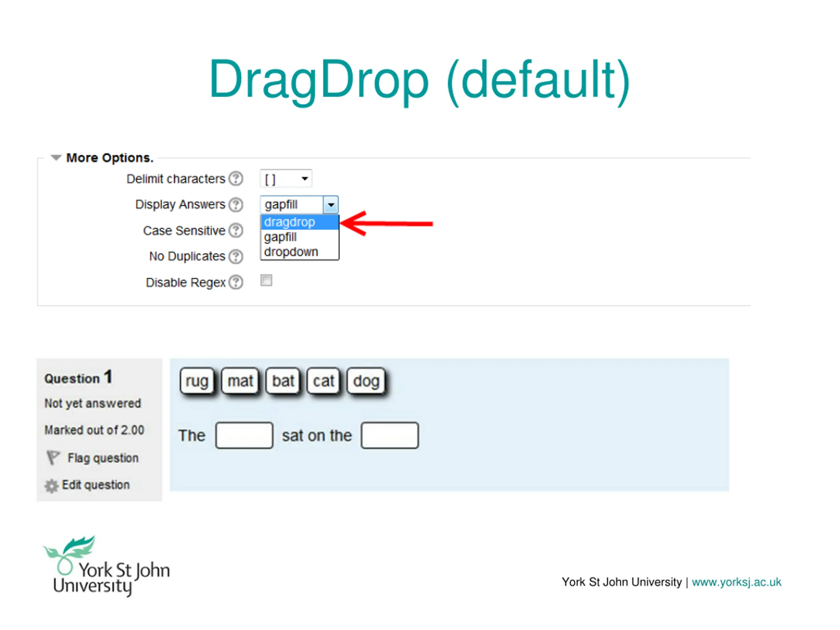This screenshot has width=840, height=630.
Task: Click the flag icon beside Flag question
Action: pos(53,458)
